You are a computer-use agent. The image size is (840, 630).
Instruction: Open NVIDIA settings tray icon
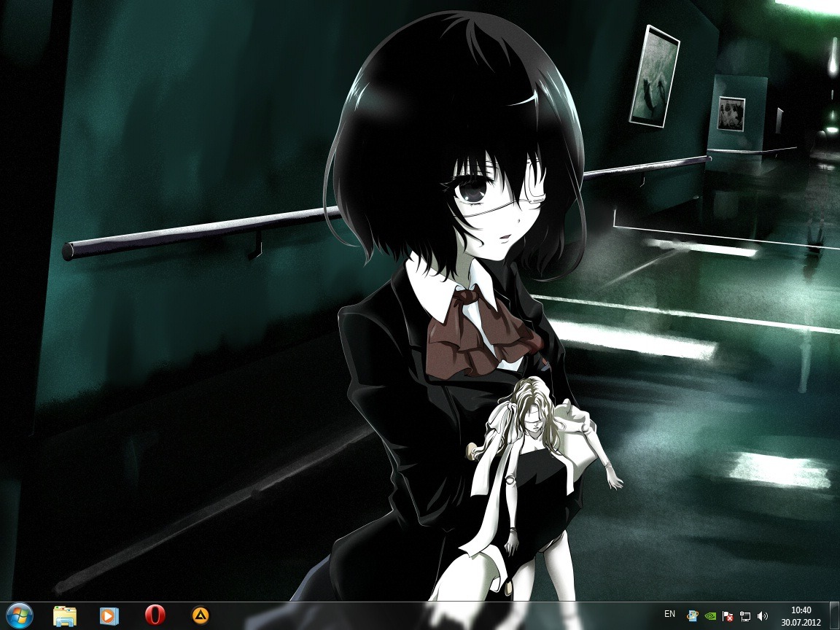[709, 616]
